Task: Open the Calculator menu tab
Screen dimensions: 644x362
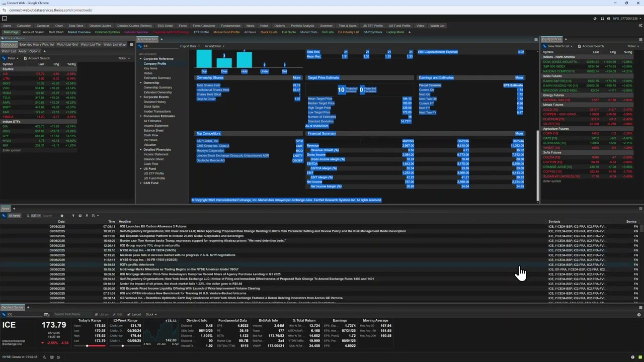Action: [x=24, y=26]
